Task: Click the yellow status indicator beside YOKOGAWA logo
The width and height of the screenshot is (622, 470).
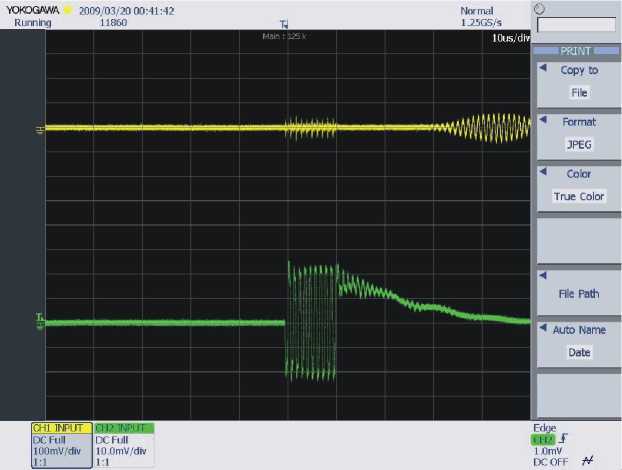Action: [x=68, y=10]
